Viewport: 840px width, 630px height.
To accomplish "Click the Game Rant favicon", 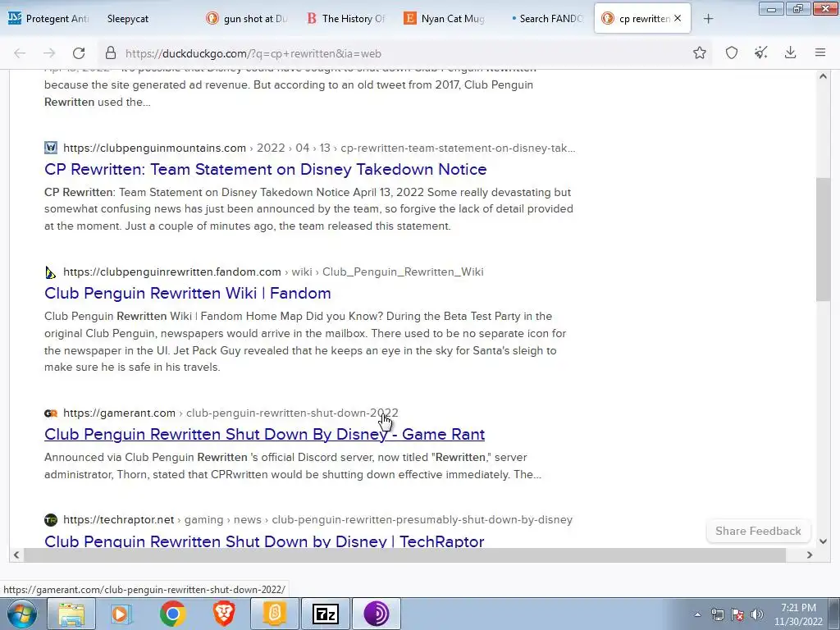I will tap(51, 413).
